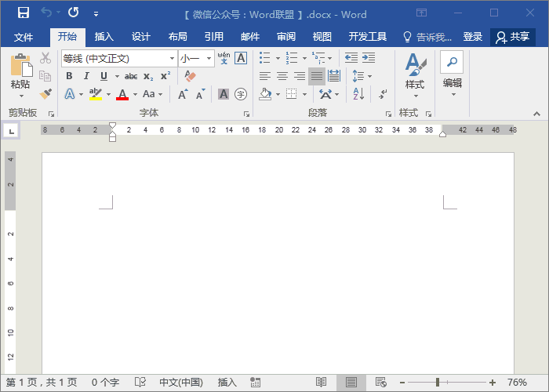Screen dimensions: 549x392
Task: Switch to the 视图 (View) tab
Action: (322, 37)
